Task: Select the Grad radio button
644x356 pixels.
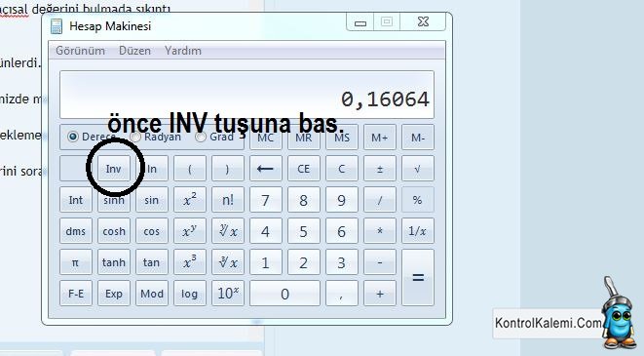Action: (x=201, y=137)
